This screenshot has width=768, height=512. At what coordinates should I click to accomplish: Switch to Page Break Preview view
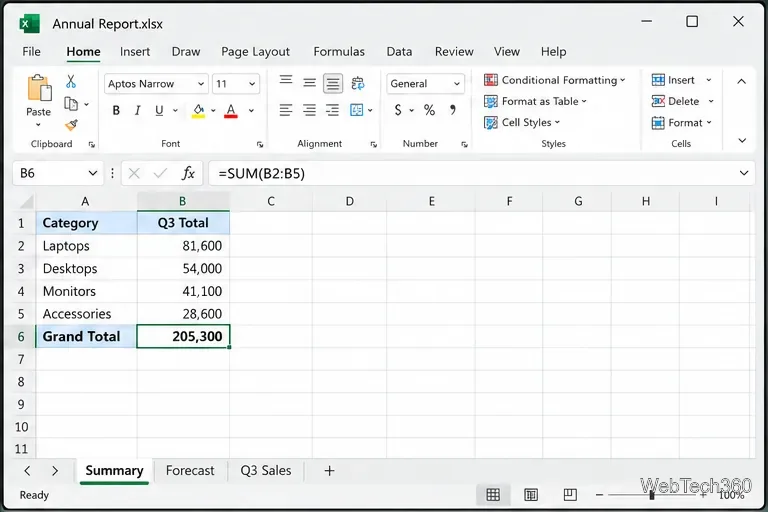coord(570,495)
